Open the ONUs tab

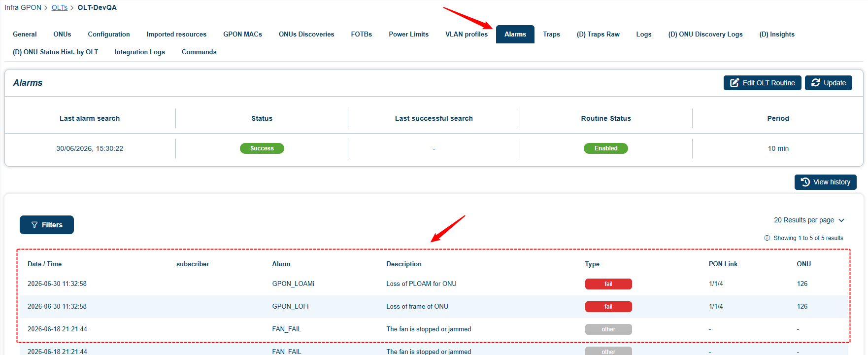[62, 34]
